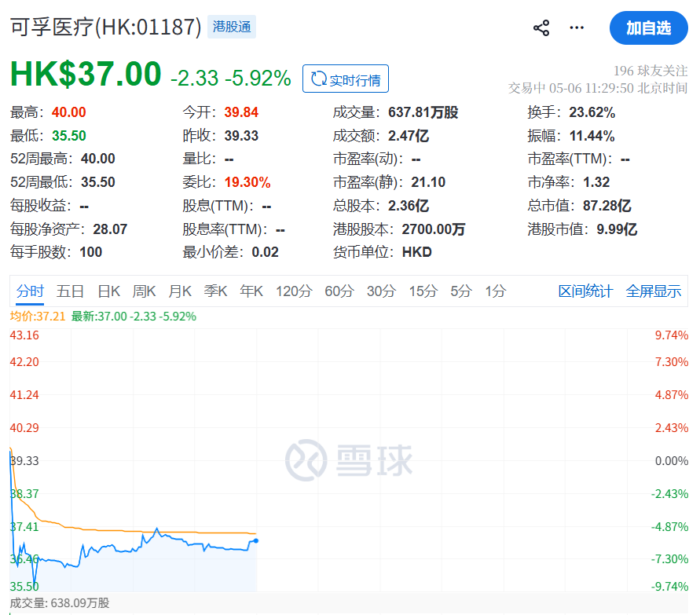The image size is (700, 615).
Task: Click the 最高 value 40.00
Action: pyautogui.click(x=69, y=112)
